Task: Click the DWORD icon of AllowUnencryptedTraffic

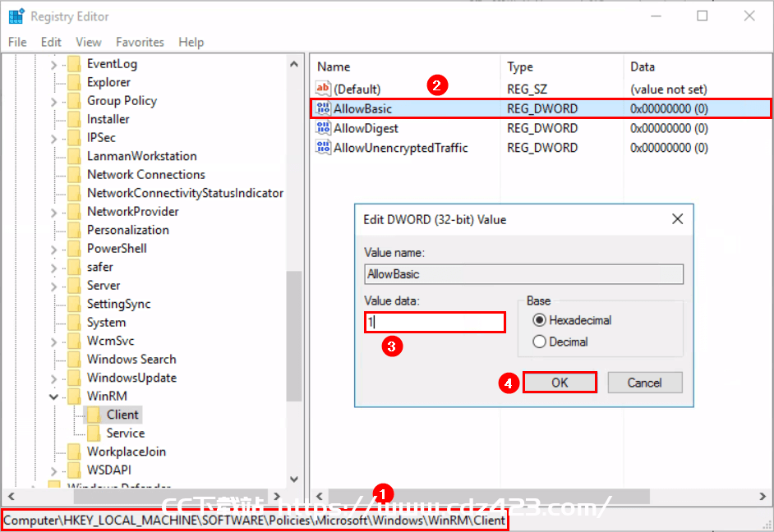Action: [x=323, y=148]
